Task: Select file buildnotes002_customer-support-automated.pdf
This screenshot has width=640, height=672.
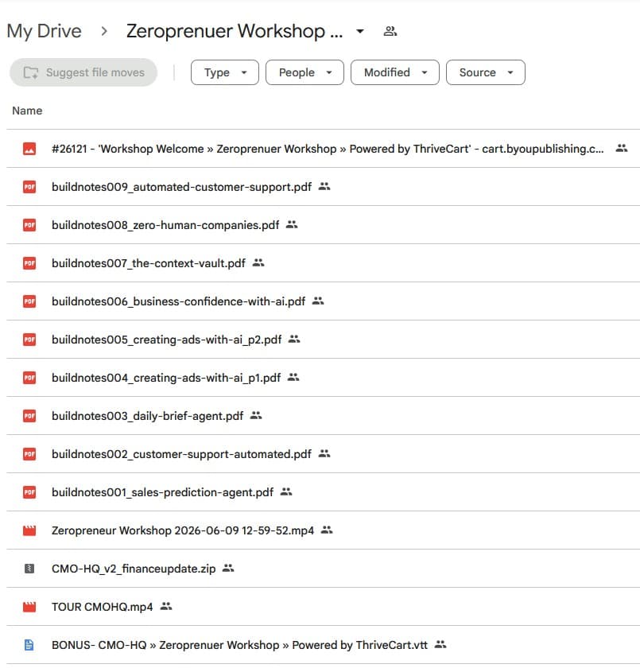Action: [x=181, y=454]
